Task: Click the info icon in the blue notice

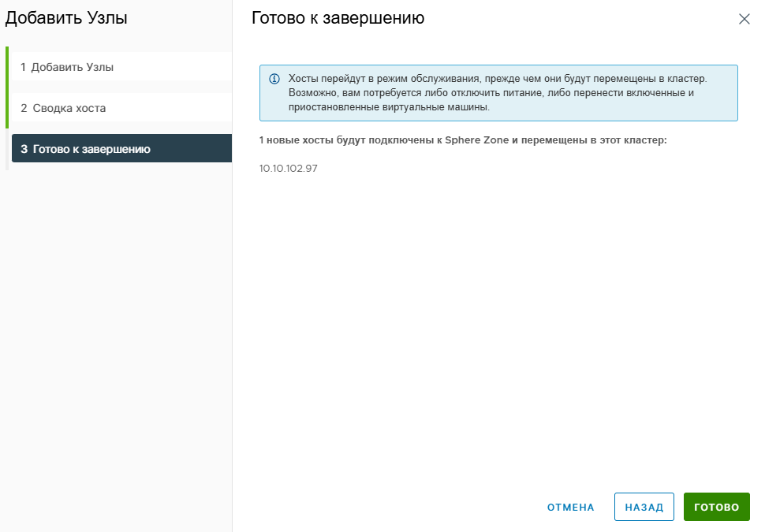Action: [x=274, y=79]
